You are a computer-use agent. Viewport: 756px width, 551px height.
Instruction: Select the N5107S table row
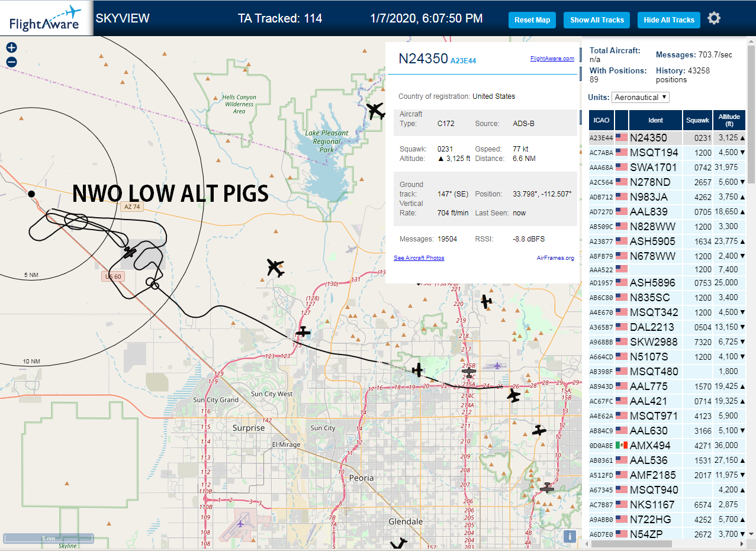tap(668, 356)
